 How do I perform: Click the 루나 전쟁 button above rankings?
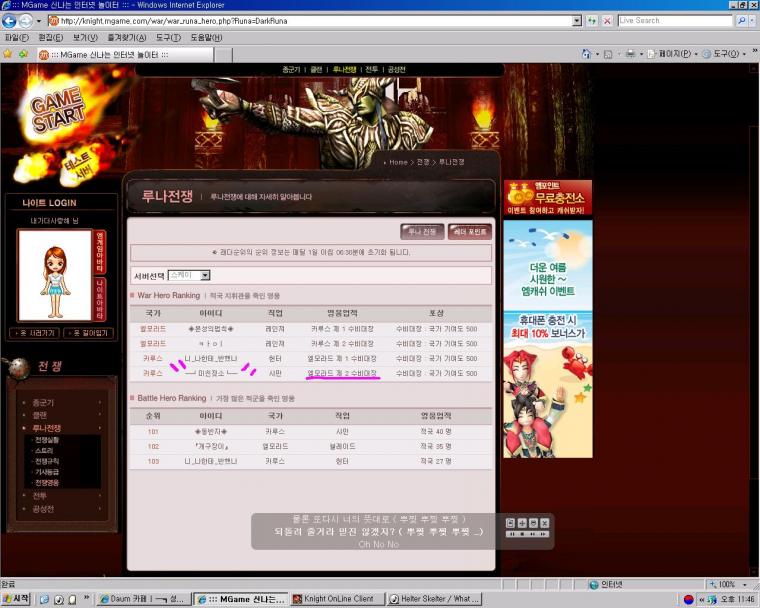(x=422, y=232)
